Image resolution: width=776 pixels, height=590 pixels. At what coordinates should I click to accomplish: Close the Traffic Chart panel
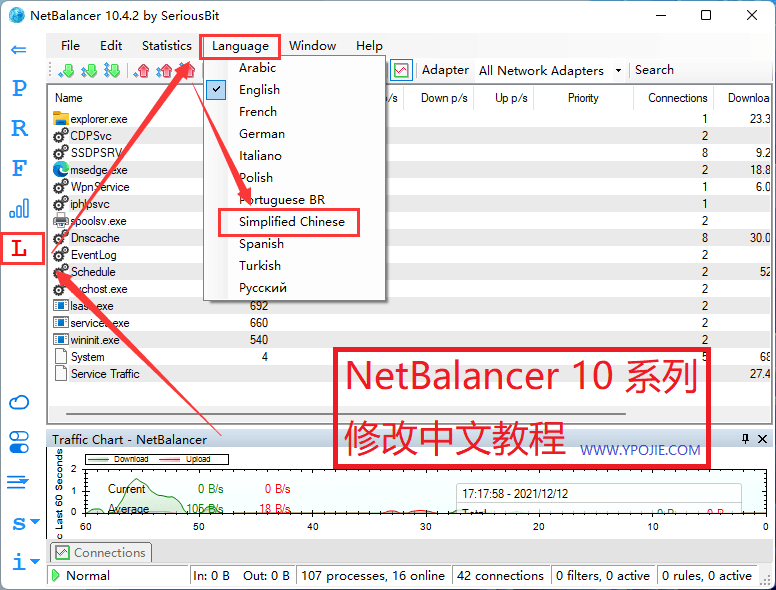(762, 439)
